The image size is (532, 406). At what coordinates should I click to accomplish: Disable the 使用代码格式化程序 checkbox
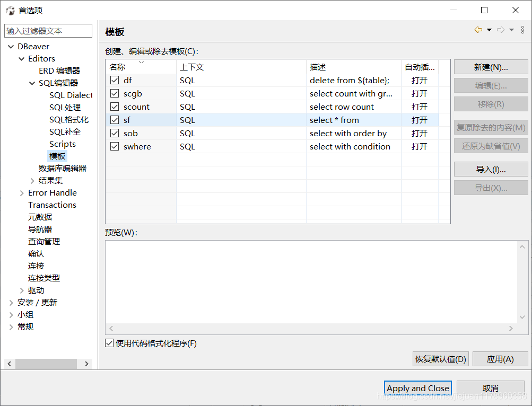pos(109,343)
